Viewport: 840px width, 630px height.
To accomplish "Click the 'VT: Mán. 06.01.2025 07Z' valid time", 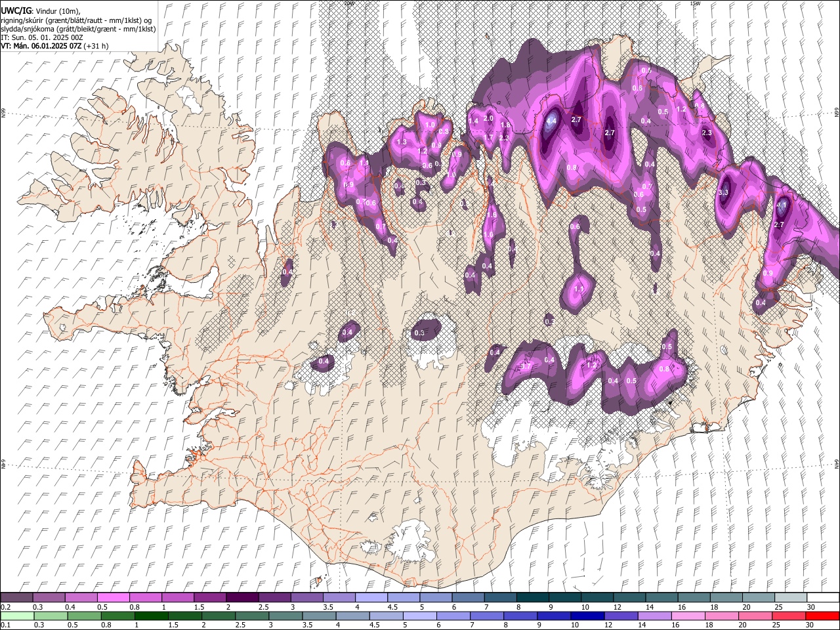I will 41,46.
